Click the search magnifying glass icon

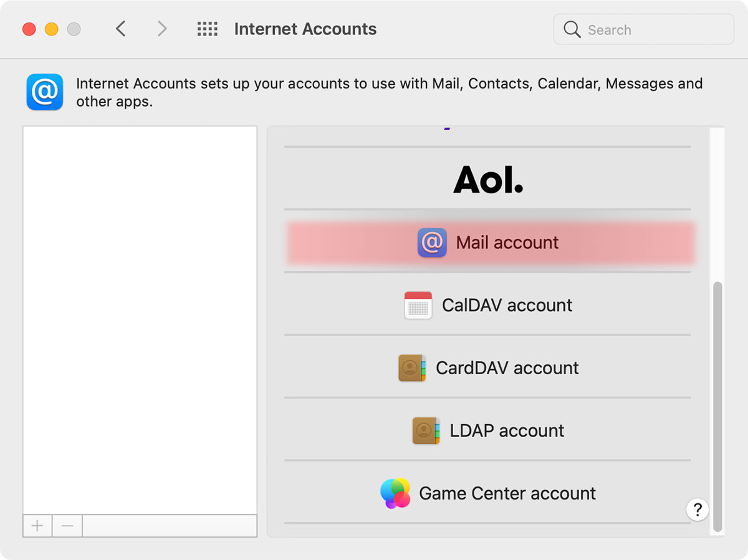click(x=572, y=29)
